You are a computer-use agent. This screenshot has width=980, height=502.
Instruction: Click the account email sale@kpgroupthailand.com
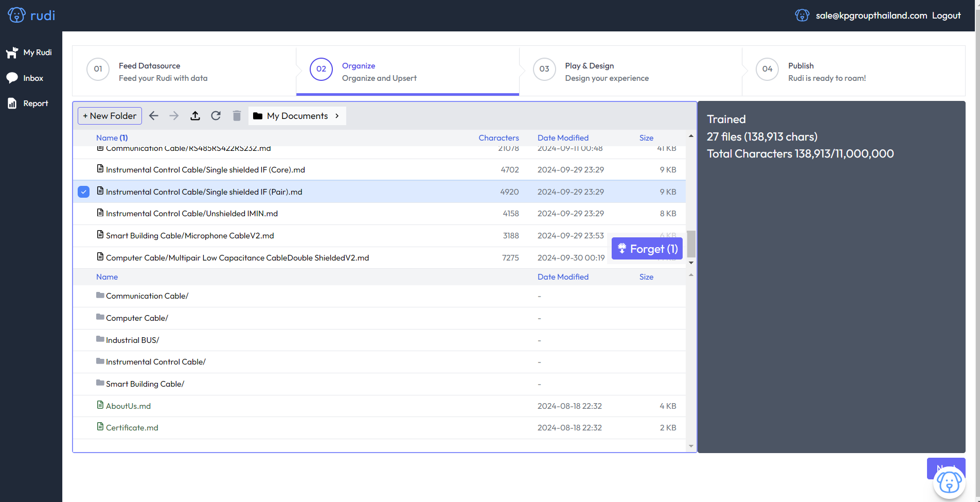tap(871, 15)
